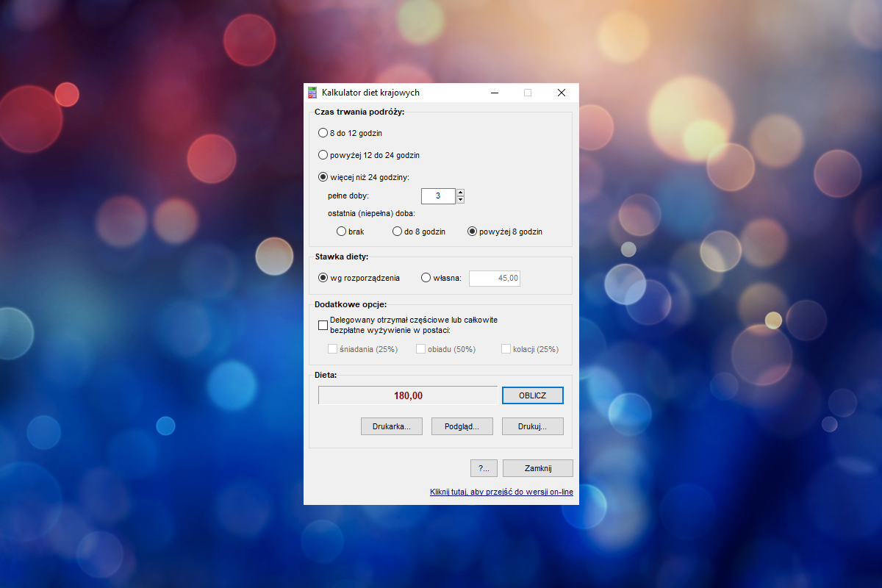
Task: Open printer setup via 'Drukarka...' button
Action: click(x=392, y=426)
